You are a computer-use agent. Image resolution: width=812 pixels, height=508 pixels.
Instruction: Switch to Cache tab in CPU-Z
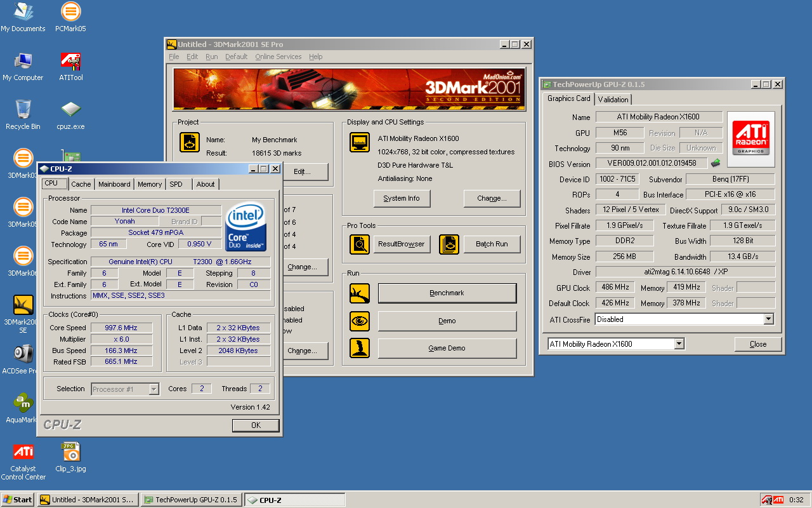point(81,184)
